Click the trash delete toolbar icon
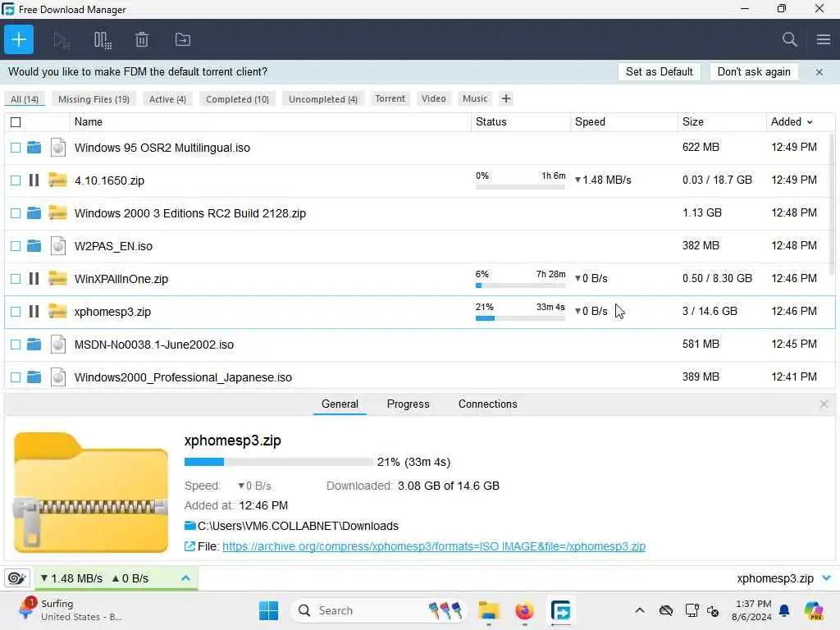Screen dimensions: 840x630 coord(142,39)
